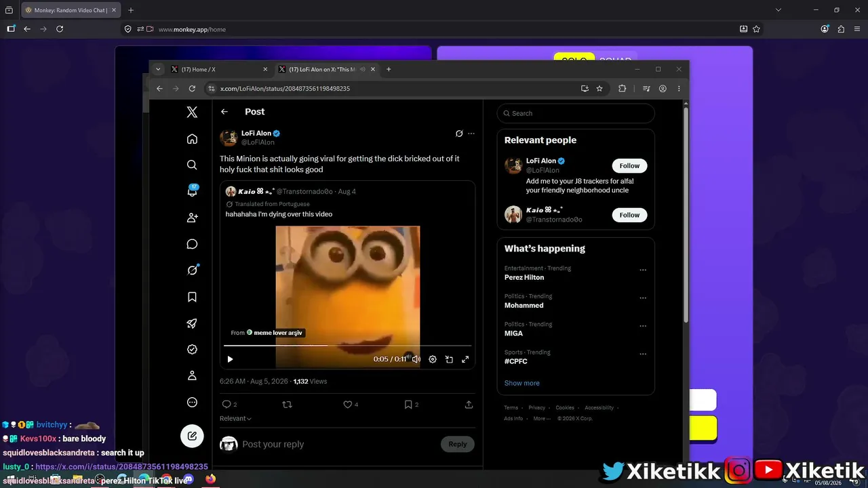This screenshot has height=488, width=868.
Task: Click Show more under What's happening
Action: pyautogui.click(x=522, y=383)
